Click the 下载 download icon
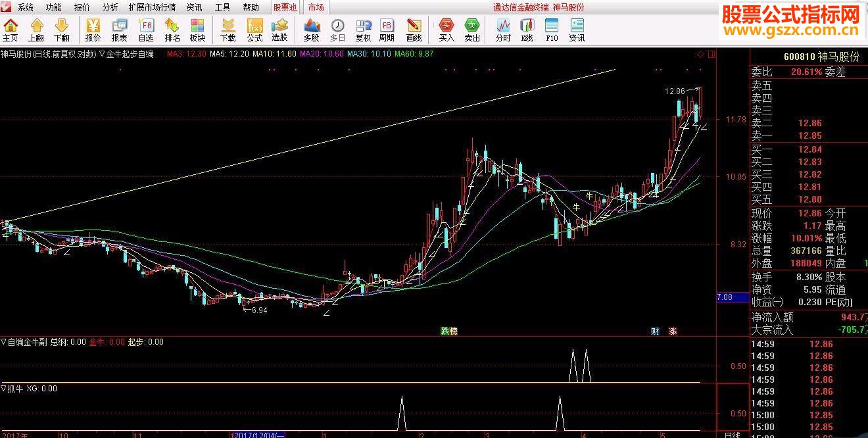The image size is (868, 438). [x=228, y=30]
